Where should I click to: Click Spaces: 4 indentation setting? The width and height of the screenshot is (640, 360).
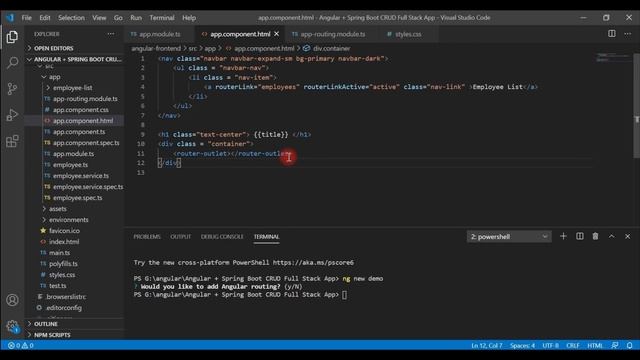point(522,345)
